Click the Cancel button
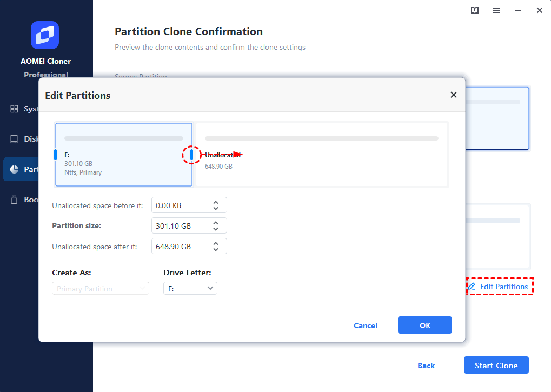 [366, 325]
